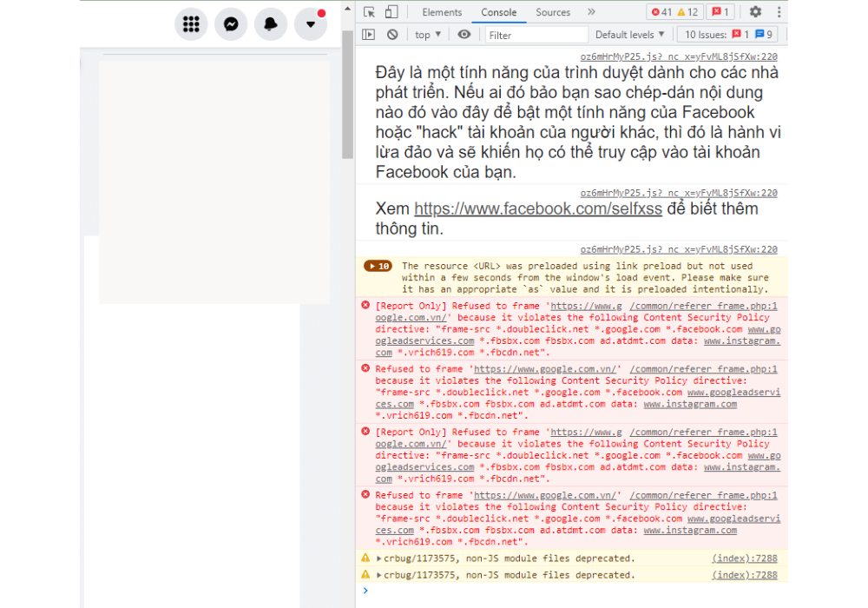Open Default levels dropdown
The width and height of the screenshot is (868, 608).
click(630, 35)
